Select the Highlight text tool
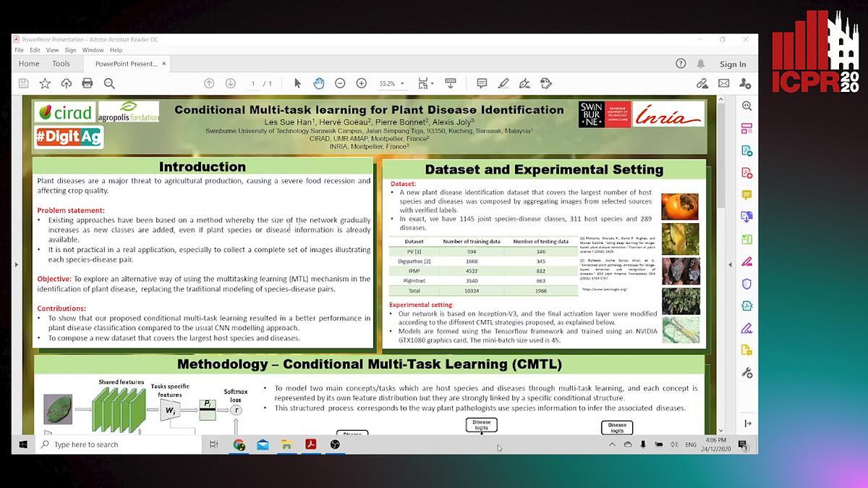 click(503, 83)
